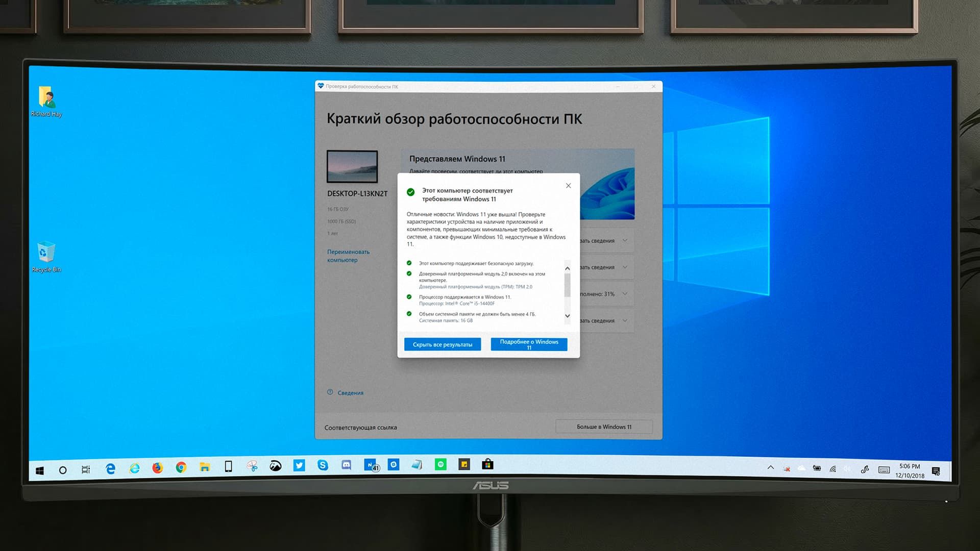The width and height of the screenshot is (980, 551).
Task: Launch Spotify from the taskbar
Action: point(440,464)
